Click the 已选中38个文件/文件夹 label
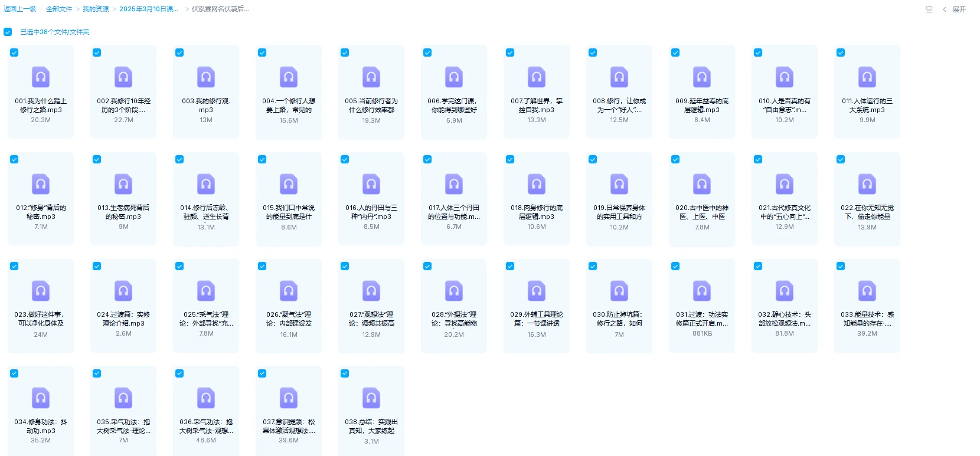This screenshot has width=980, height=456. 55,32
